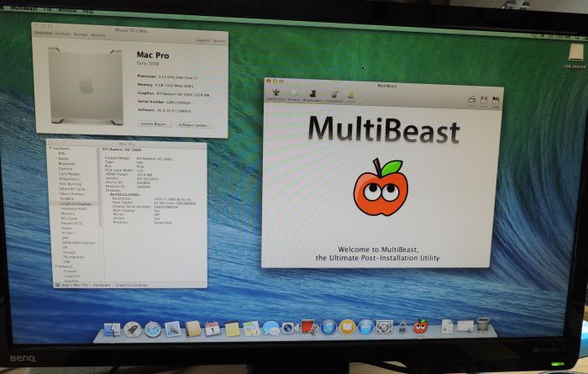The image size is (588, 374).
Task: Open Quick Start in MultiBeast toolbar
Action: click(276, 94)
